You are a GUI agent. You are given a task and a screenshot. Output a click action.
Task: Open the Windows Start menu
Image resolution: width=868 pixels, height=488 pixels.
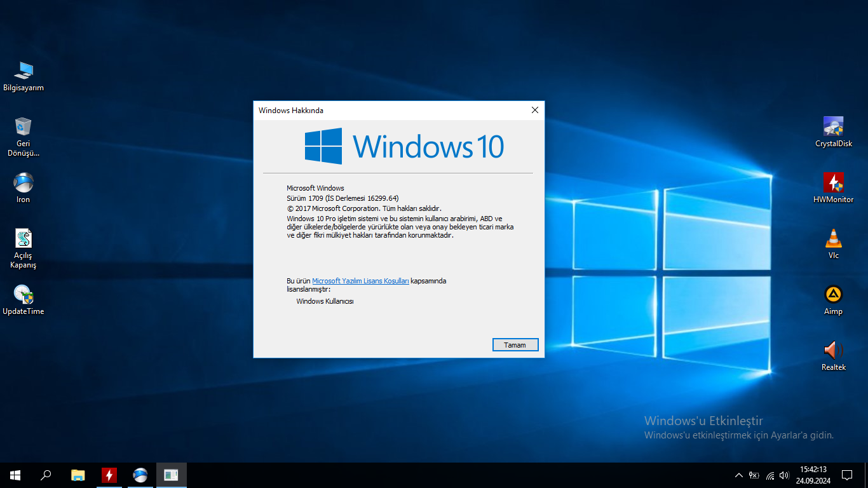click(x=15, y=475)
